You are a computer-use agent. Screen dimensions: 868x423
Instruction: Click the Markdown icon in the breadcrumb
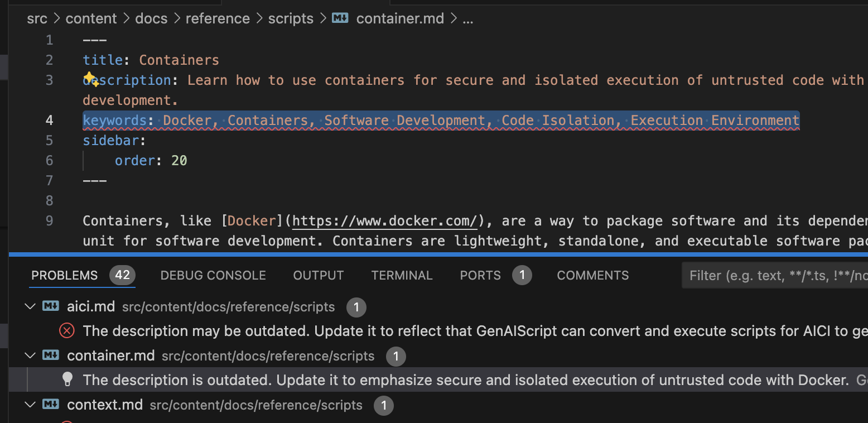[x=340, y=18]
